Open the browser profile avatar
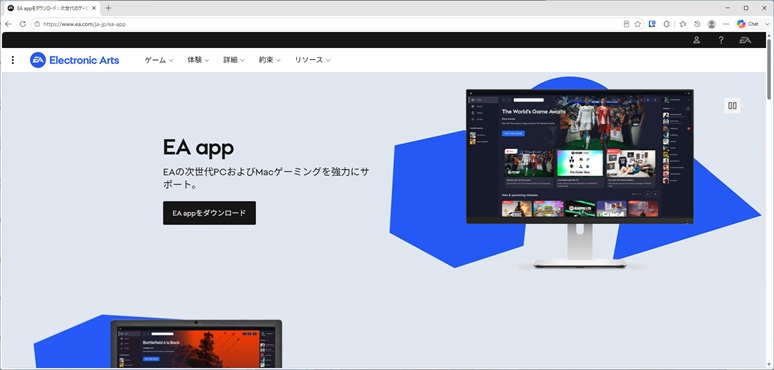 pyautogui.click(x=711, y=24)
